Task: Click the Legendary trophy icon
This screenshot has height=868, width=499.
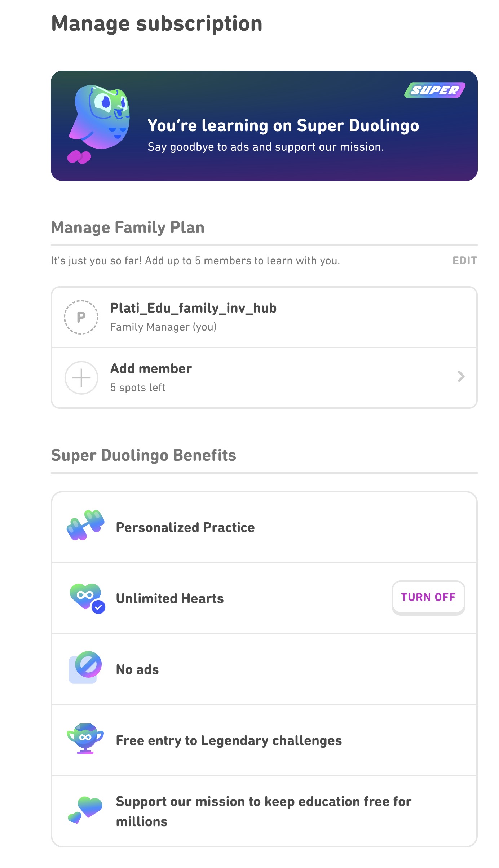Action: click(85, 738)
